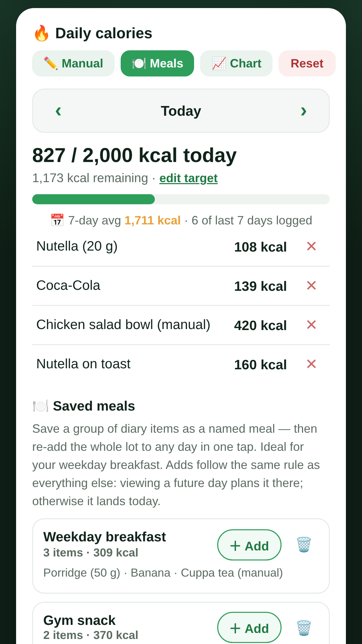The height and width of the screenshot is (644, 362).
Task: Delete the Nutella on toast entry
Action: 311,364
